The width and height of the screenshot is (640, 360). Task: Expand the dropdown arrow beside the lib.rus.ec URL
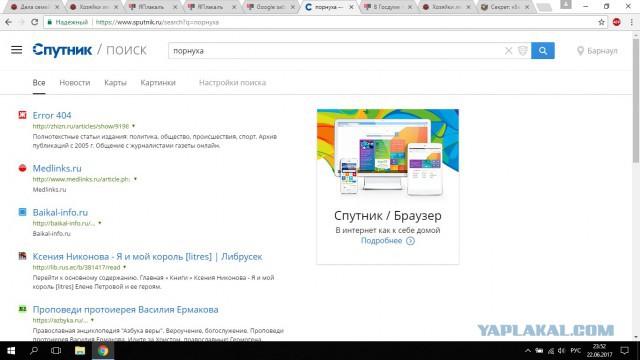[124, 267]
